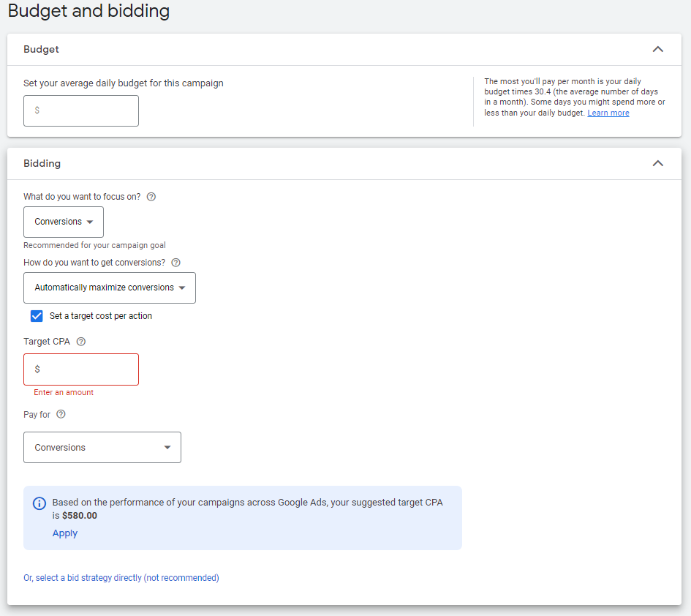Click the Target CPA amount field

coord(81,369)
